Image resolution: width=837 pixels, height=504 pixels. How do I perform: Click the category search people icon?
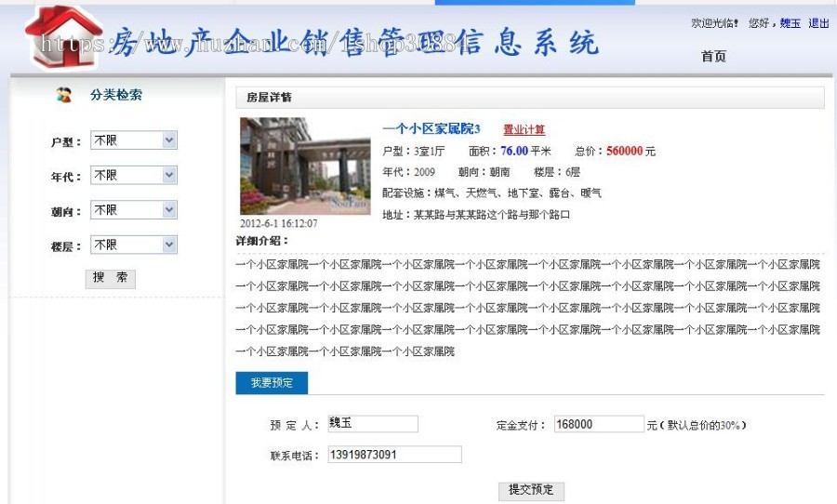point(63,95)
